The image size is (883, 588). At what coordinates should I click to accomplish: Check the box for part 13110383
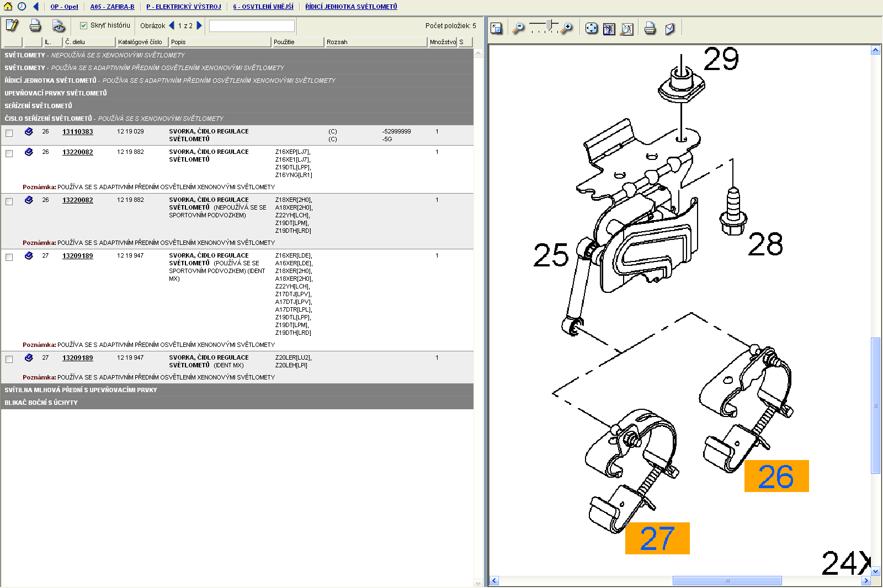[x=9, y=133]
